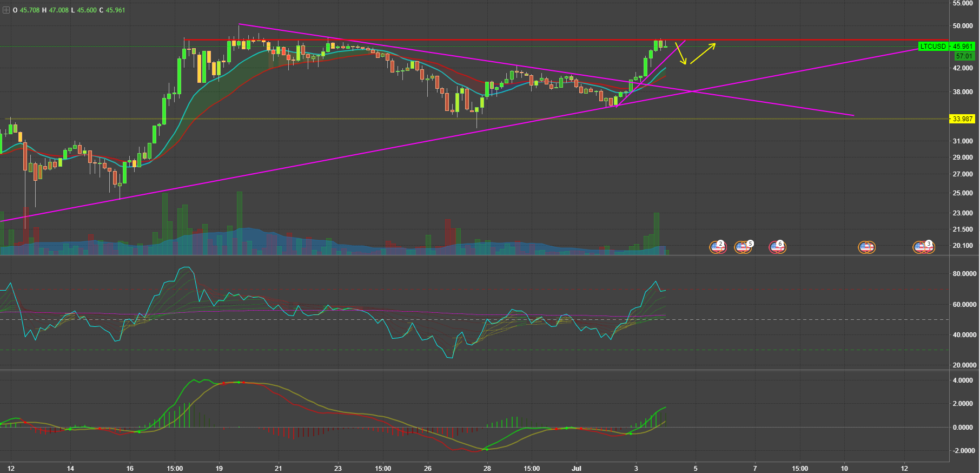Click the 4.0000 level on MACD scale

(963, 380)
